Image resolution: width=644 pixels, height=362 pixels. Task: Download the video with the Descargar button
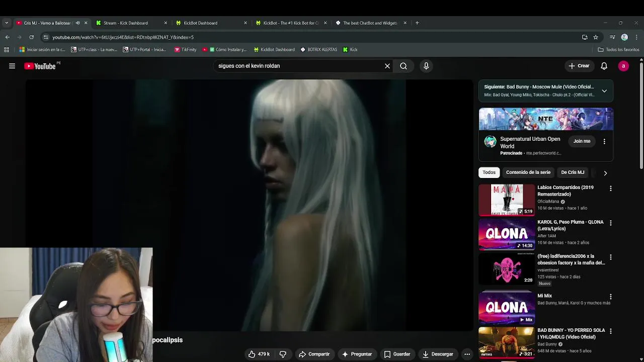point(438,354)
